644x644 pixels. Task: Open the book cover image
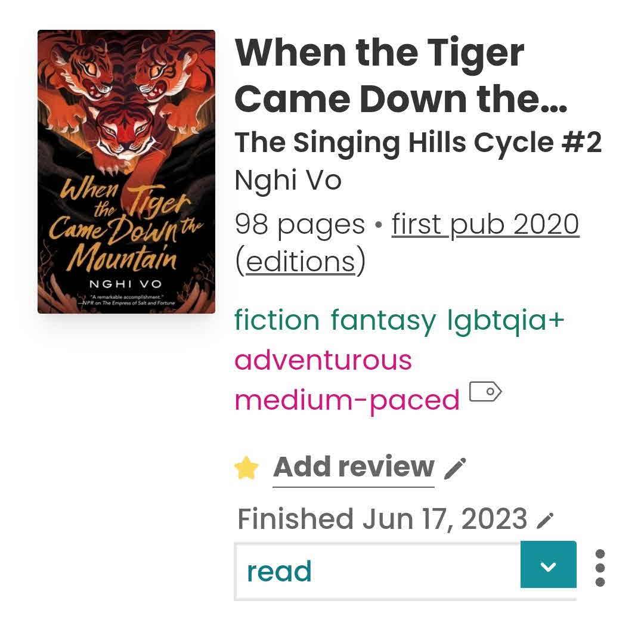click(x=126, y=172)
